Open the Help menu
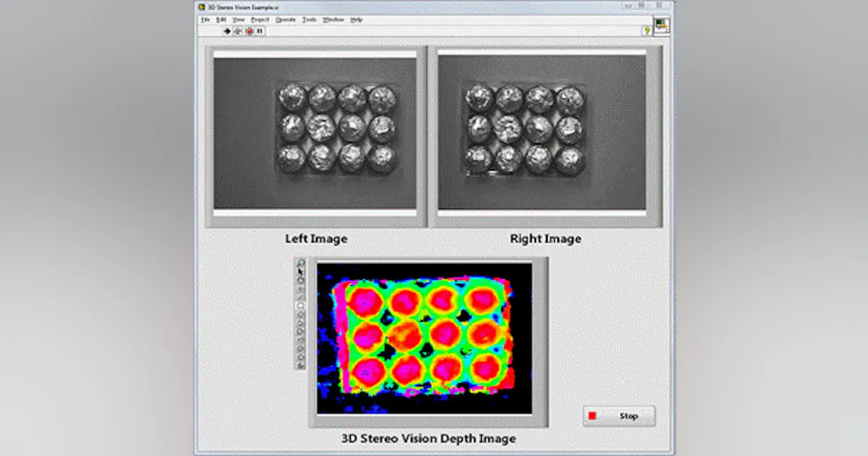The height and width of the screenshot is (456, 868). [357, 20]
